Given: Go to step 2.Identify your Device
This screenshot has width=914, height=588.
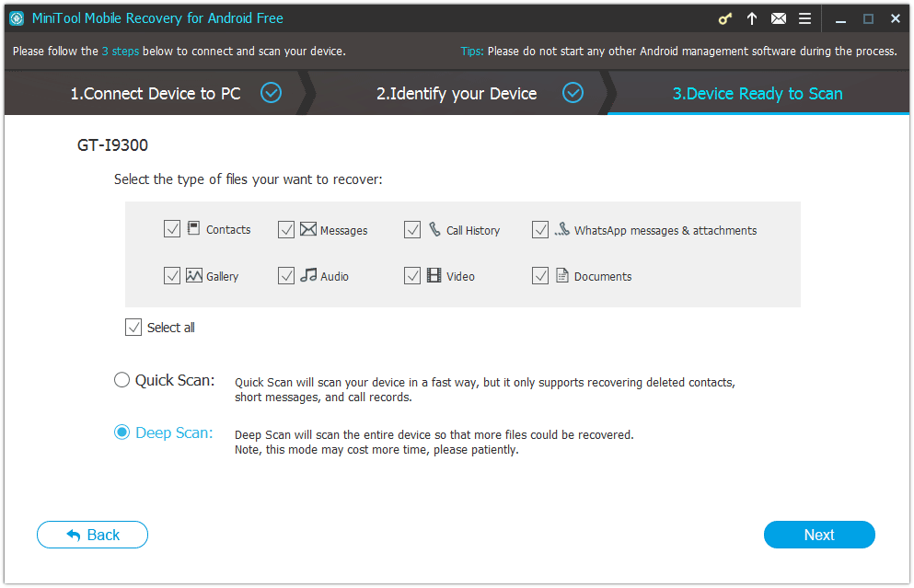Looking at the screenshot, I should 457,93.
